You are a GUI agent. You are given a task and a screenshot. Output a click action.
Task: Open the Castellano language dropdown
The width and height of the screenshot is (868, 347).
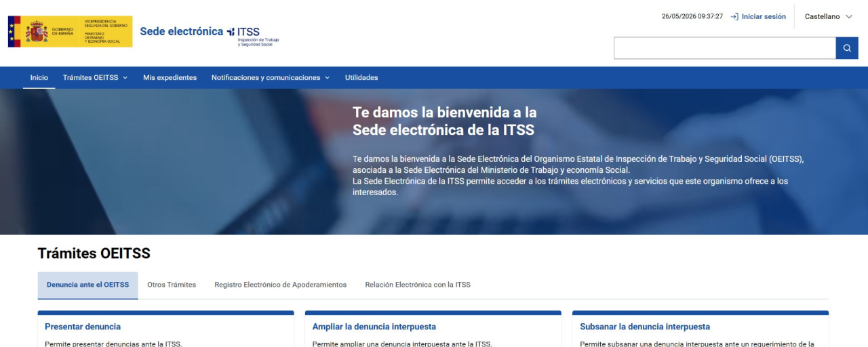coord(829,16)
